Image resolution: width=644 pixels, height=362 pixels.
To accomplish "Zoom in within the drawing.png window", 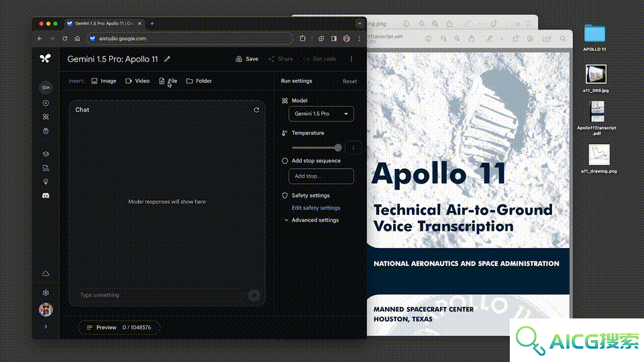I will (x=435, y=24).
